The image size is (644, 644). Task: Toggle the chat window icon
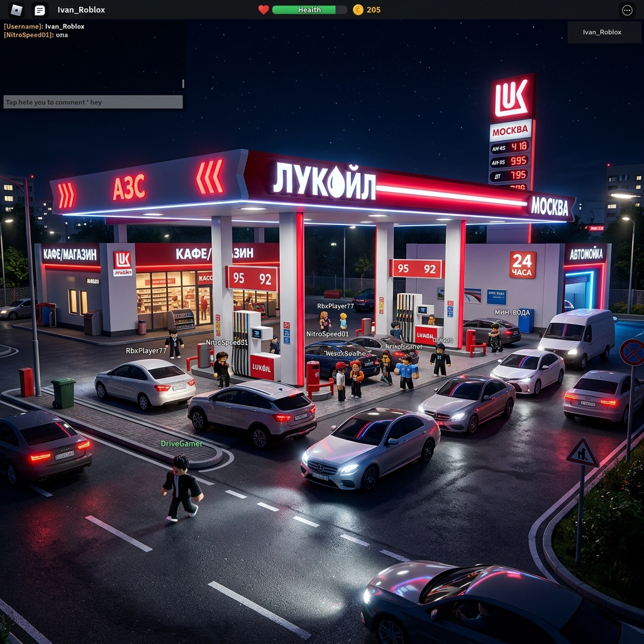40,10
